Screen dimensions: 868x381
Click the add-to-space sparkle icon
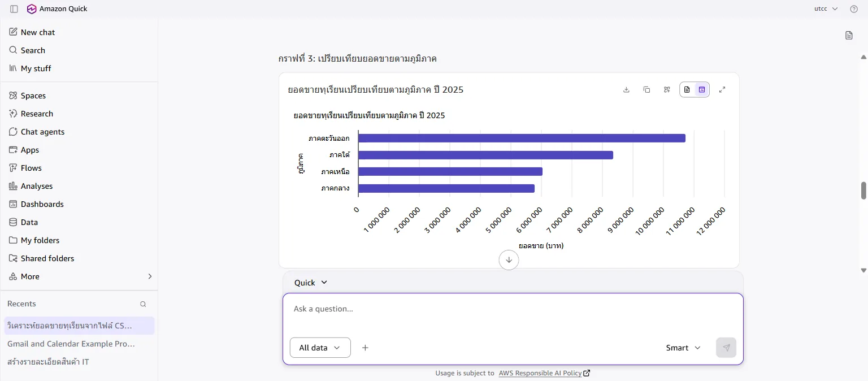[667, 90]
